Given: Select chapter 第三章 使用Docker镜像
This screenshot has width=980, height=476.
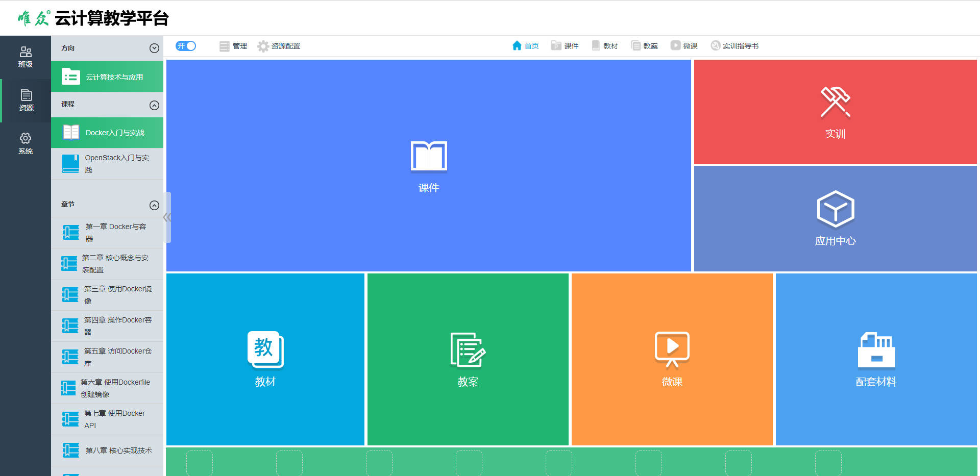Looking at the screenshot, I should click(107, 295).
